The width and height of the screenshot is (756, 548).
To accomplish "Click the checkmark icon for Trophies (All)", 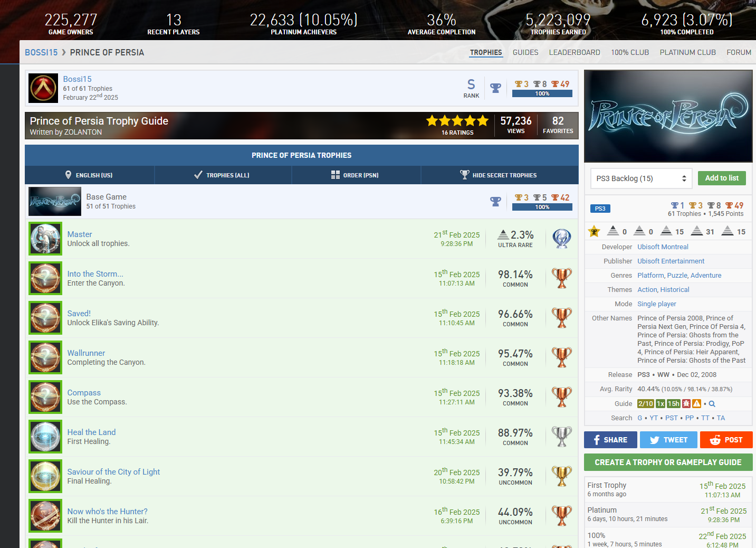I will click(x=198, y=175).
